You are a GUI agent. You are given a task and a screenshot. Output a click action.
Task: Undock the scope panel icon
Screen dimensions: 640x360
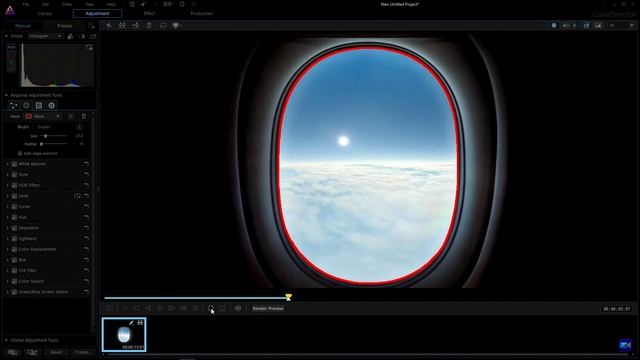[x=93, y=36]
